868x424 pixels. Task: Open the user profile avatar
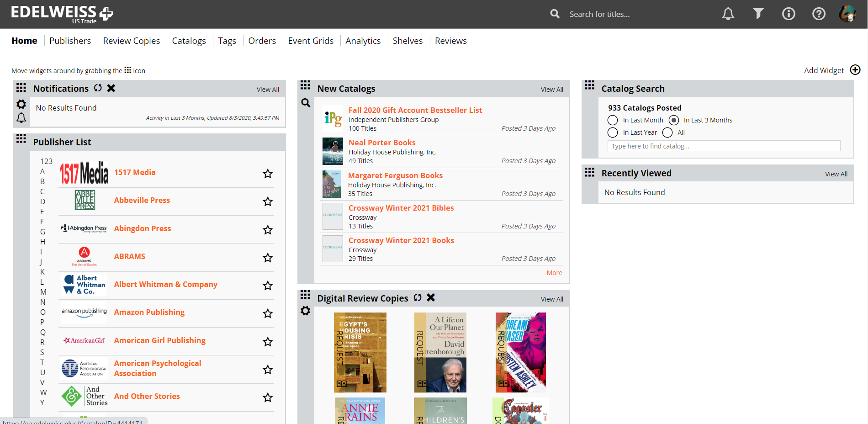(x=847, y=14)
